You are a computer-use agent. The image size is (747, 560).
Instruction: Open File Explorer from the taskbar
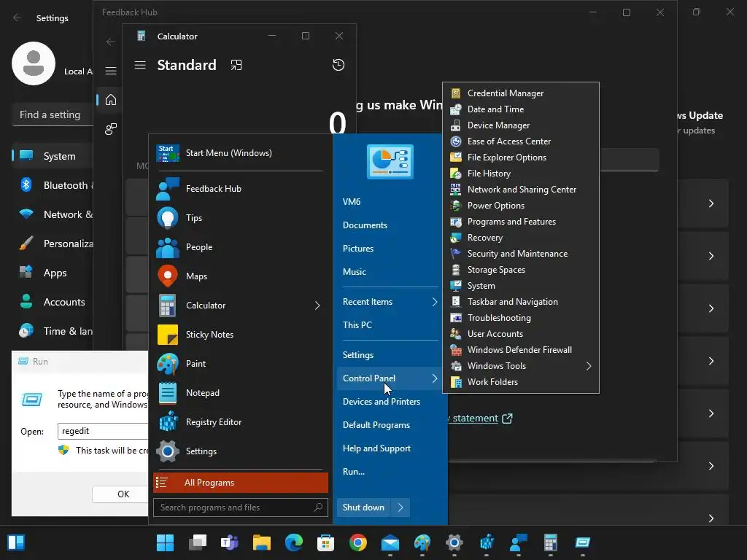tap(262, 542)
